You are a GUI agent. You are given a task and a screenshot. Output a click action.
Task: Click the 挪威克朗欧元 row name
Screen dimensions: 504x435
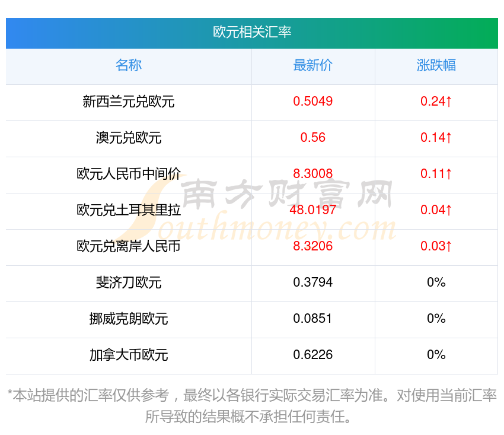pos(129,319)
